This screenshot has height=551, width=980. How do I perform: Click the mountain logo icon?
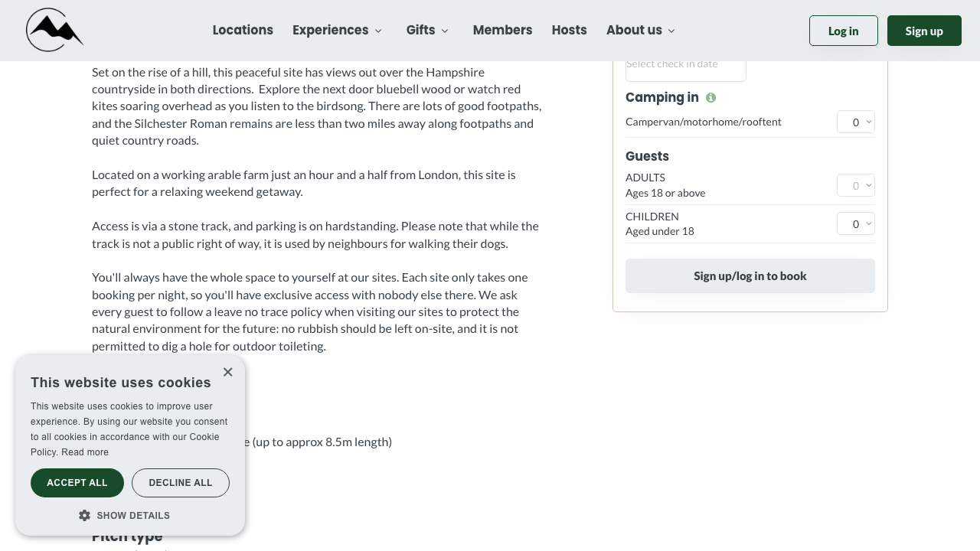pyautogui.click(x=54, y=31)
